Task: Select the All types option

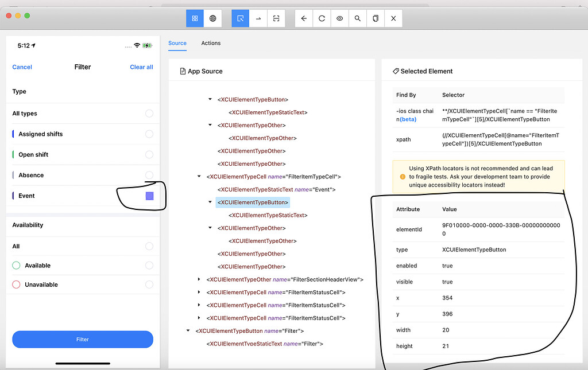Action: 149,113
